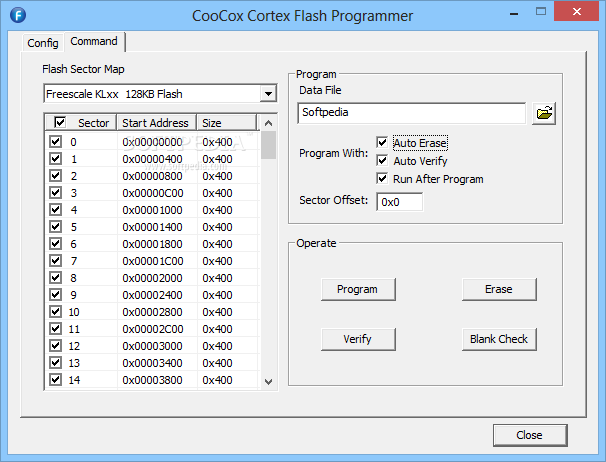Click the Start Address column header
This screenshot has height=462, width=606.
(x=157, y=123)
